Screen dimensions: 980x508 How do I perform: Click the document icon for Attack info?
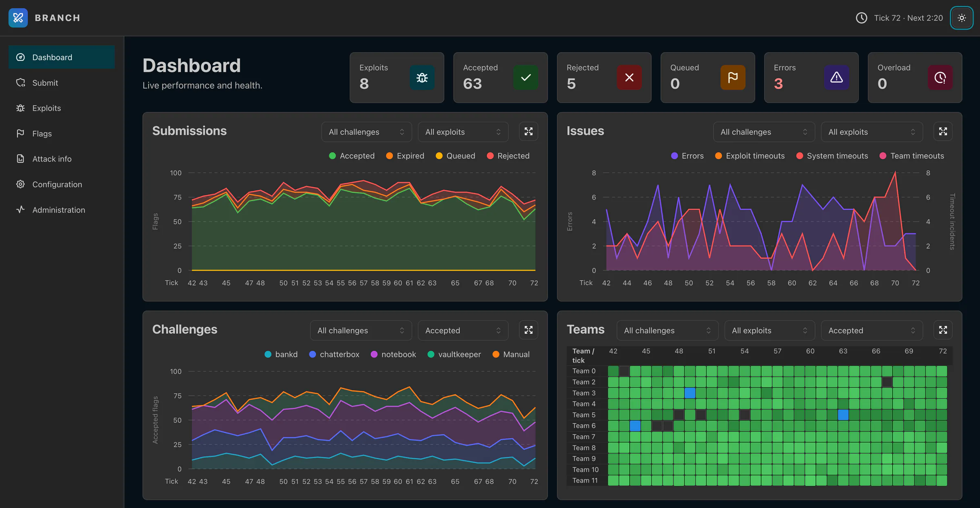(20, 159)
